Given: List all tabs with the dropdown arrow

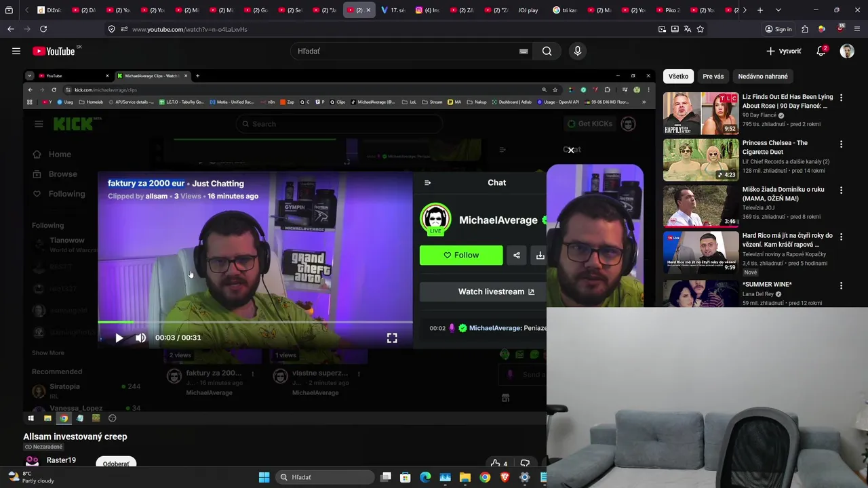Looking at the screenshot, I should point(778,10).
